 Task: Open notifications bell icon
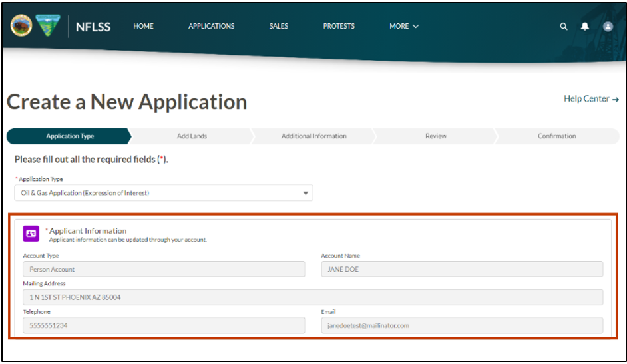click(x=584, y=27)
